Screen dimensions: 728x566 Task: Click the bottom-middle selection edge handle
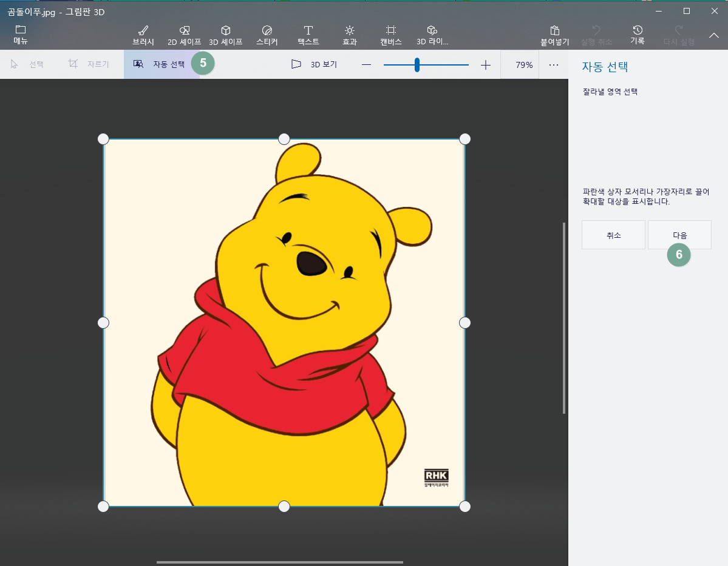[x=284, y=506]
